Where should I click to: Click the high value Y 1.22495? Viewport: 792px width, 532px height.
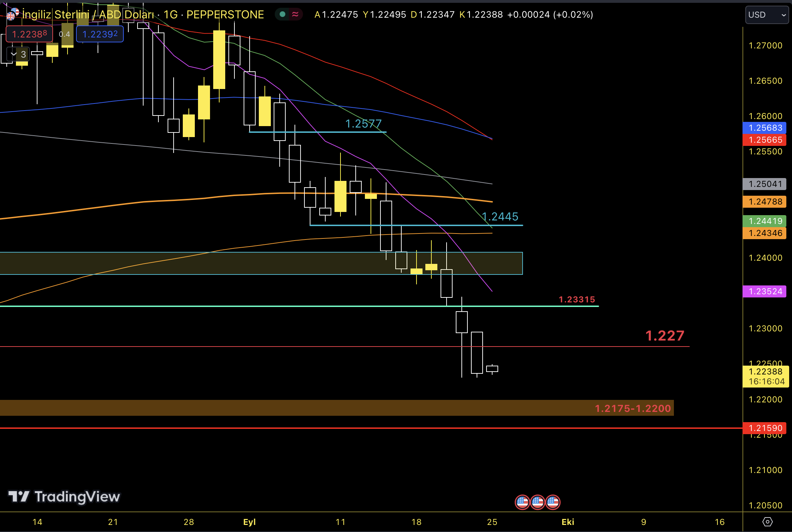[x=384, y=14]
